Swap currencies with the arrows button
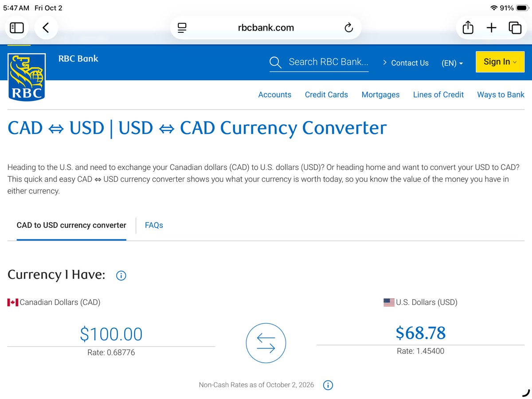This screenshot has height=399, width=532. click(x=266, y=343)
